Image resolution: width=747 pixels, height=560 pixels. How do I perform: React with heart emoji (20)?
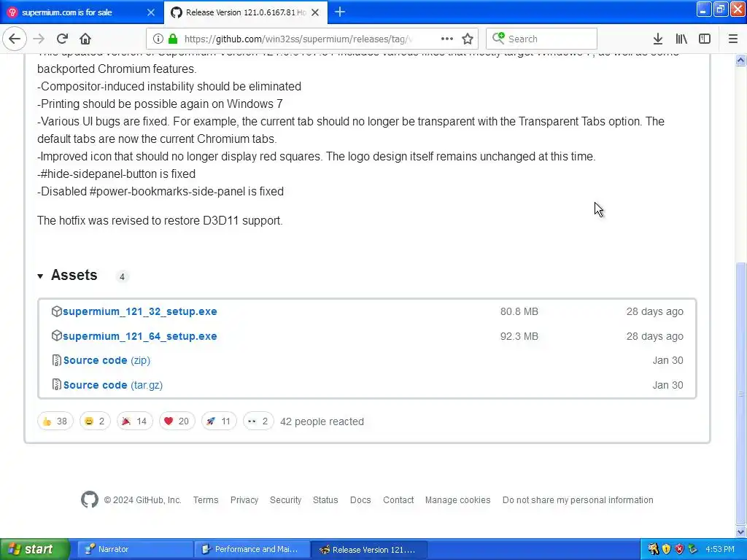click(x=177, y=421)
